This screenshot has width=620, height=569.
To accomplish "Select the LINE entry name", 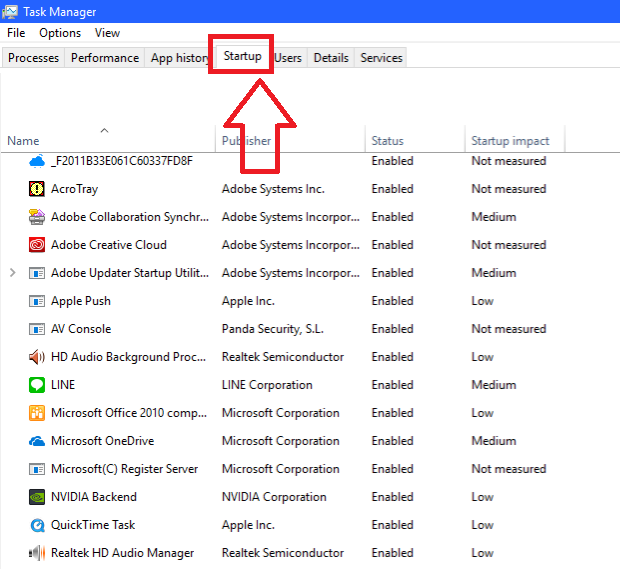I will click(x=63, y=385).
